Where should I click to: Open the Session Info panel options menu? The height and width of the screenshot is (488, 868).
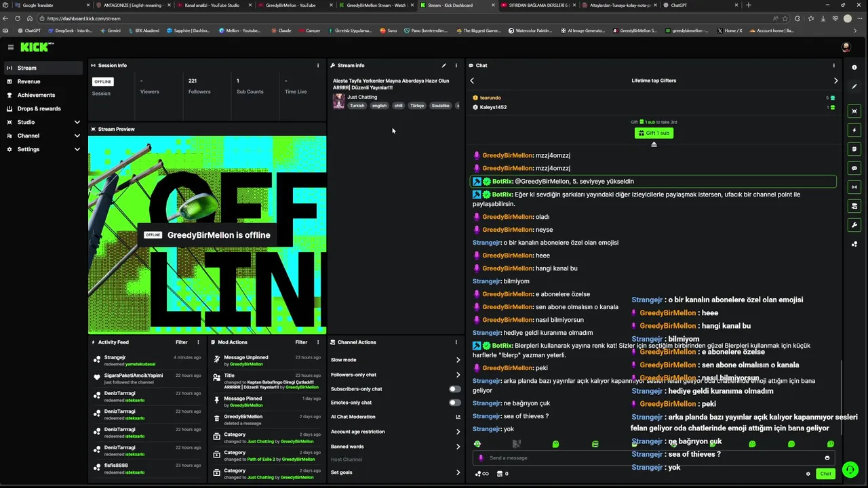click(318, 66)
